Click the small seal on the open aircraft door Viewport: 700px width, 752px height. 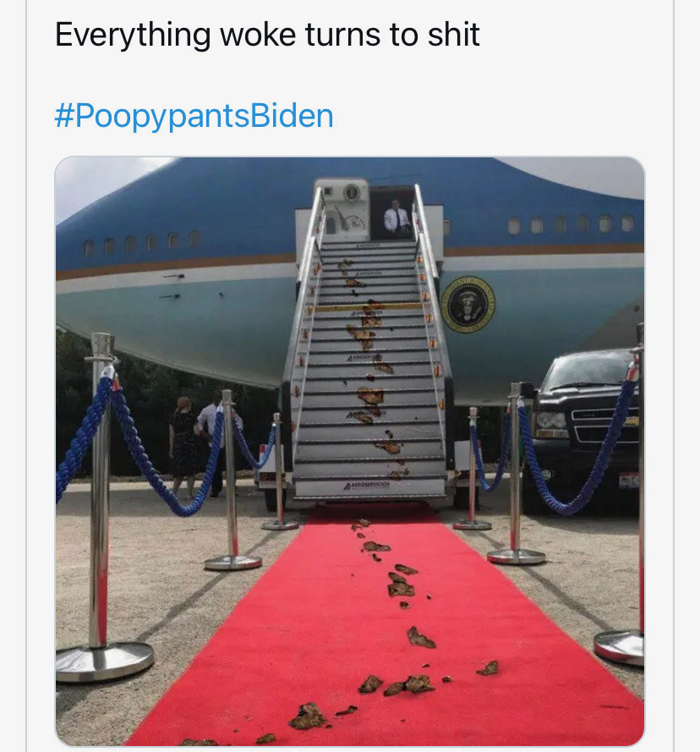[x=352, y=194]
